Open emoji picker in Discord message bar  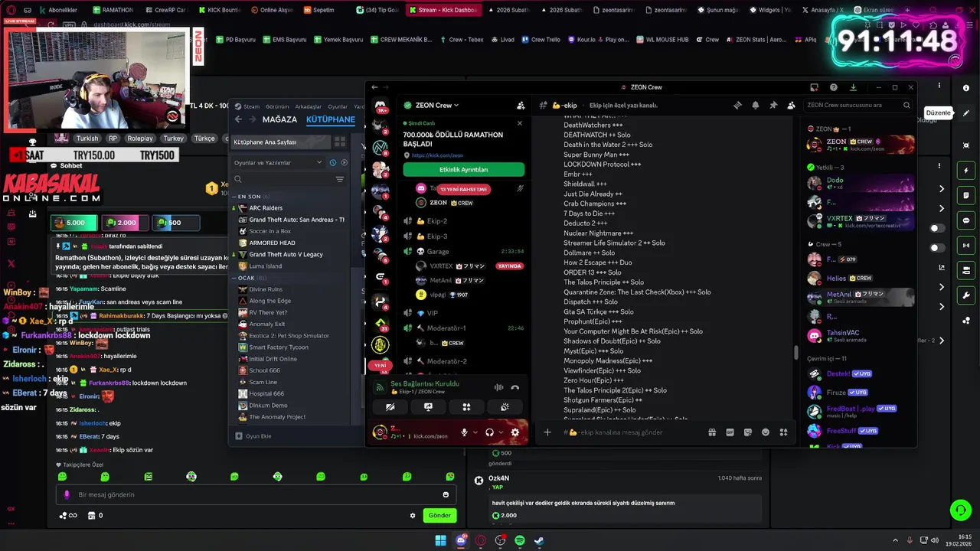pos(766,432)
